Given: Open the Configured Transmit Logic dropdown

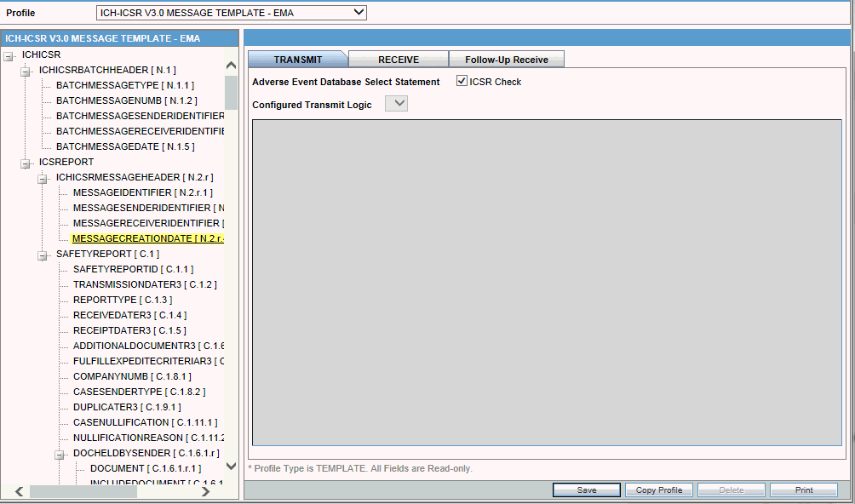Looking at the screenshot, I should [x=395, y=102].
